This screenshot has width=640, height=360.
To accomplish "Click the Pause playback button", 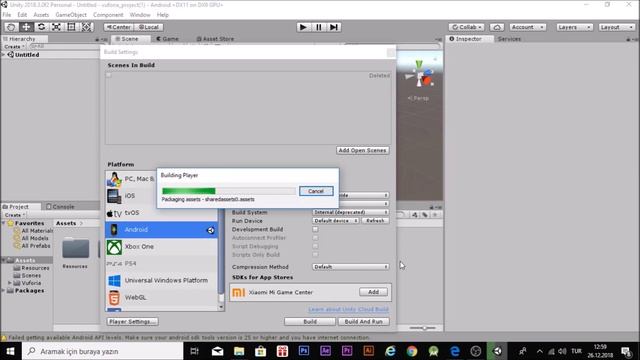I will click(318, 27).
